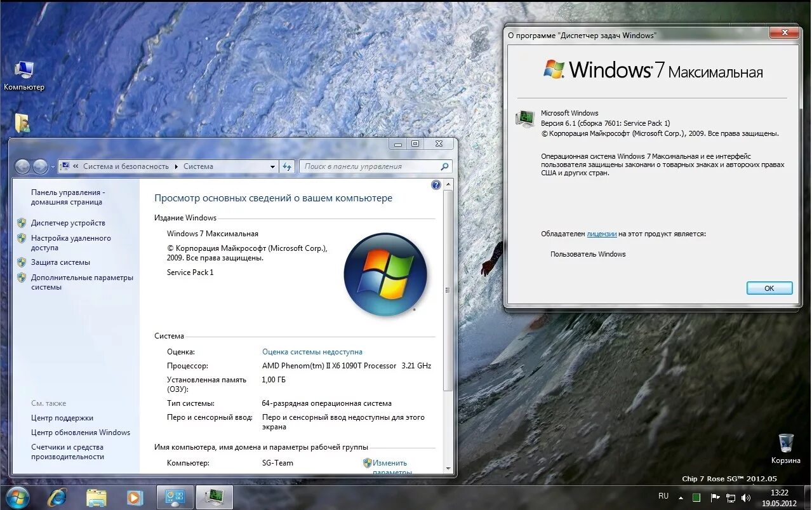812x510 pixels.
Task: Click the 64-разрядная операционная система text
Action: tap(326, 403)
